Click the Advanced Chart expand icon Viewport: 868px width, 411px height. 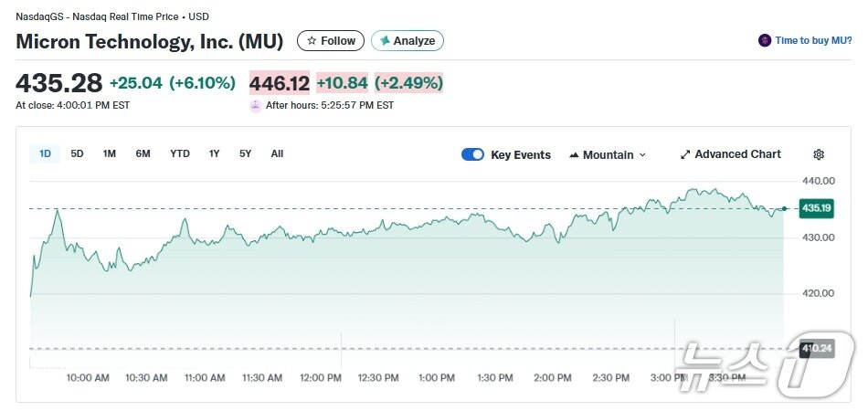(685, 154)
